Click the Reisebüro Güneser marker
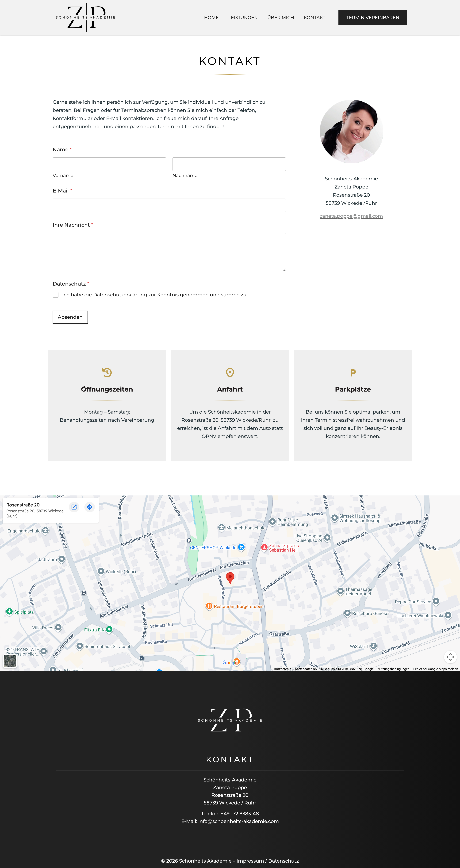This screenshot has width=460, height=868. (x=347, y=613)
